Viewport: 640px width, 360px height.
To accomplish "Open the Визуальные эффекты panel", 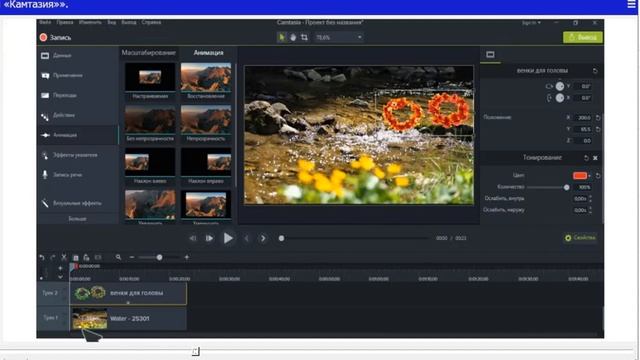I will (78, 203).
